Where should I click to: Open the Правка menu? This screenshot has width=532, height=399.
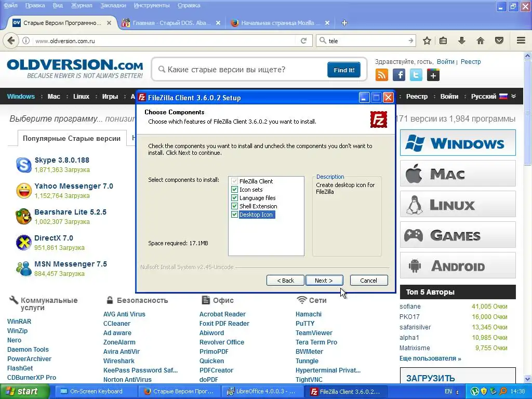[x=35, y=5]
